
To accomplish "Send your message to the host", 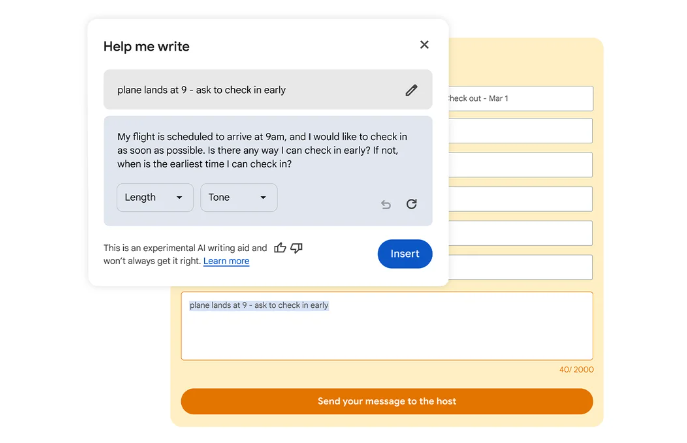I will [x=387, y=401].
